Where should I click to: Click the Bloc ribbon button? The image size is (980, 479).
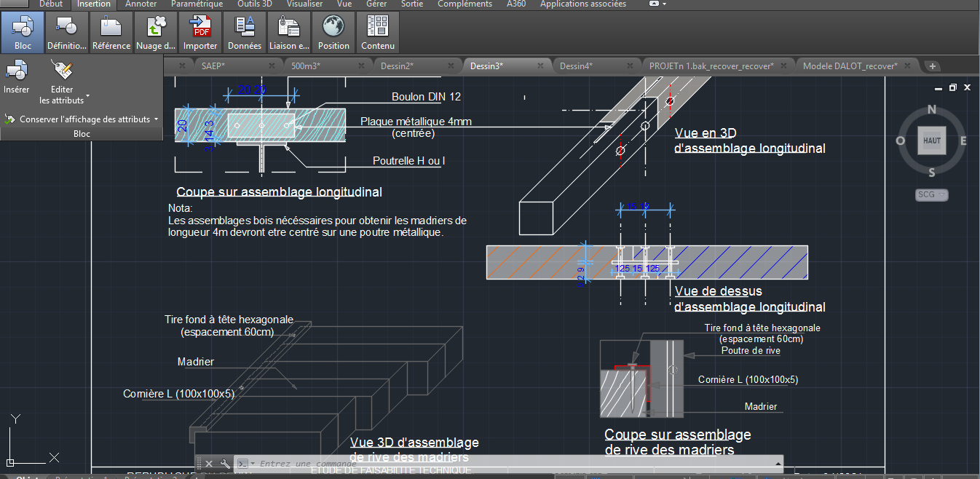click(x=23, y=32)
